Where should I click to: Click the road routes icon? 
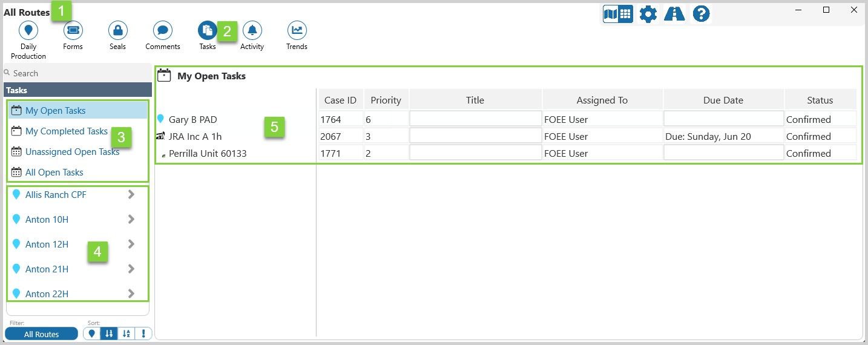pyautogui.click(x=674, y=14)
